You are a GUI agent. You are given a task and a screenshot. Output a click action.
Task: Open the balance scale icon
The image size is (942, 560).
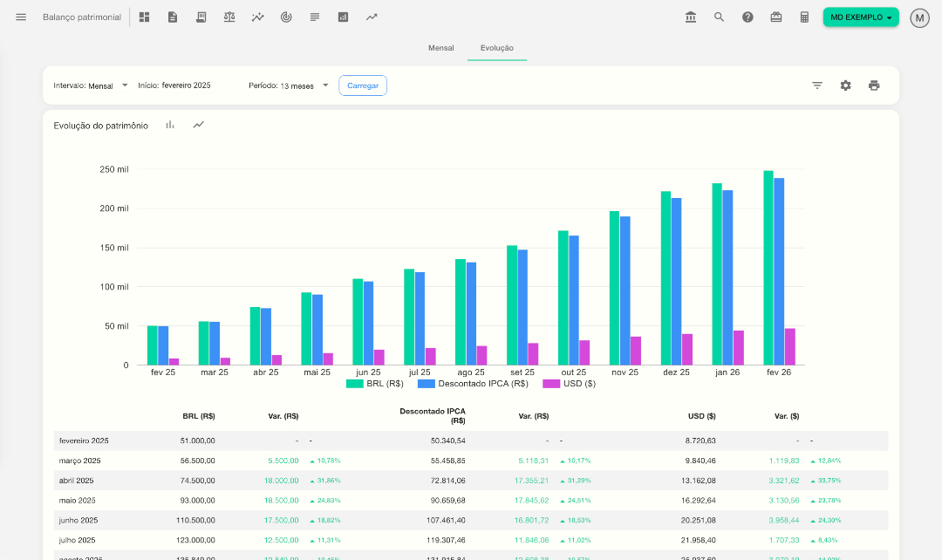229,17
